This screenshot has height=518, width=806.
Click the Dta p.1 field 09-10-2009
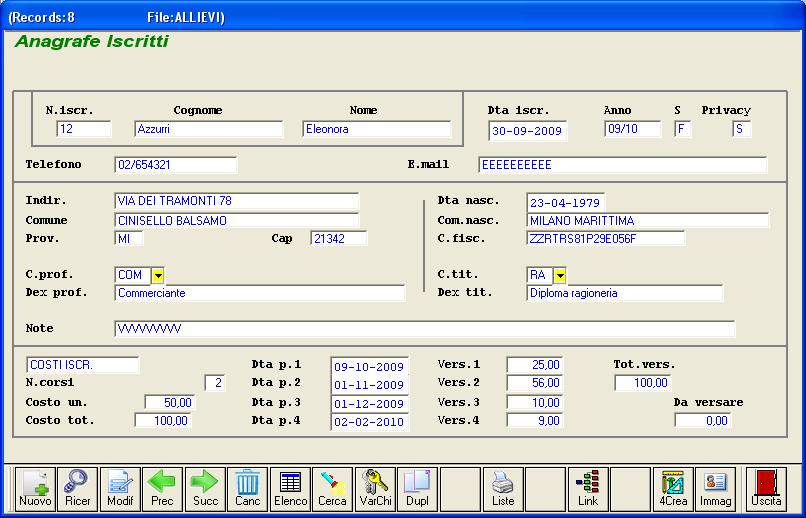click(x=370, y=367)
